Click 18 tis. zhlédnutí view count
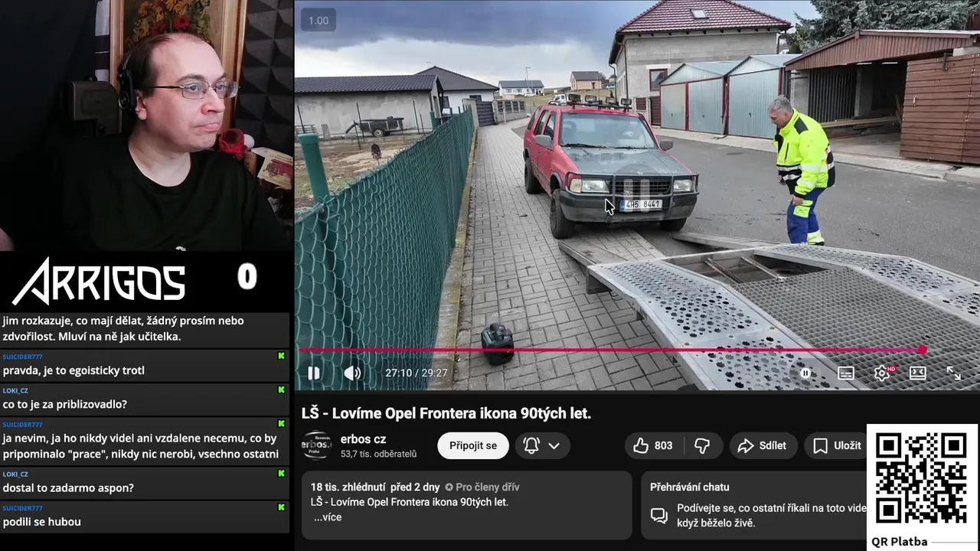Viewport: 980px width, 551px height. point(348,487)
